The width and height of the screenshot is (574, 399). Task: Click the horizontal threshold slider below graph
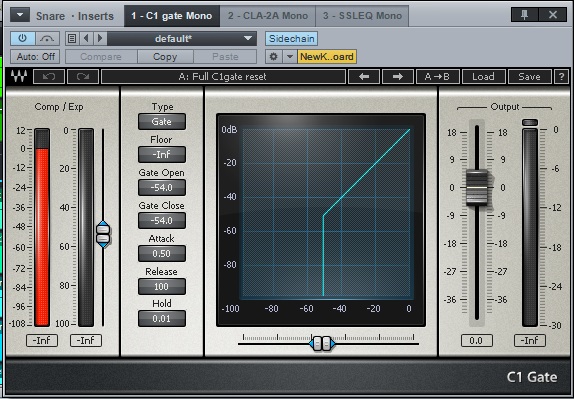pyautogui.click(x=322, y=343)
